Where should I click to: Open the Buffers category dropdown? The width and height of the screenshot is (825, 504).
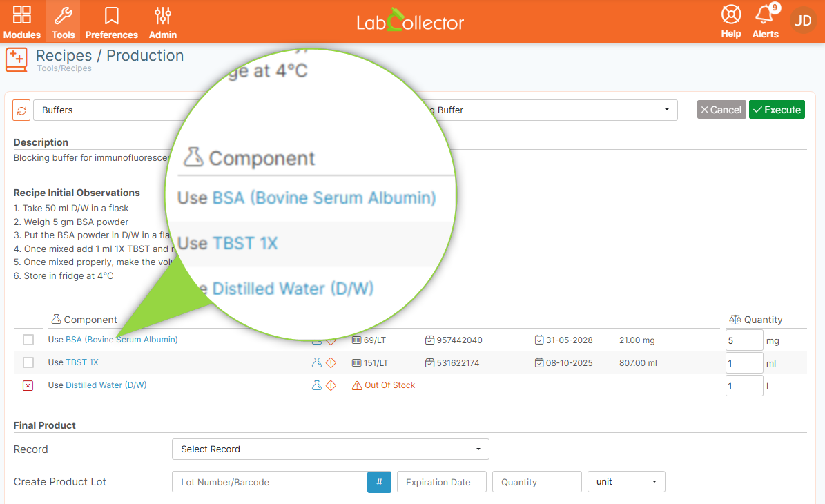coord(110,110)
